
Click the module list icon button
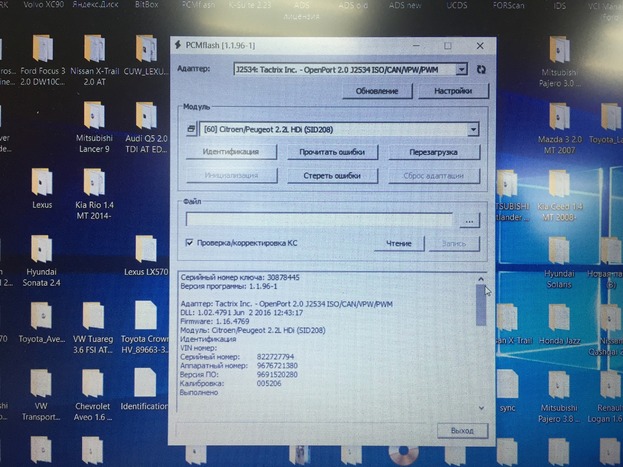[191, 129]
